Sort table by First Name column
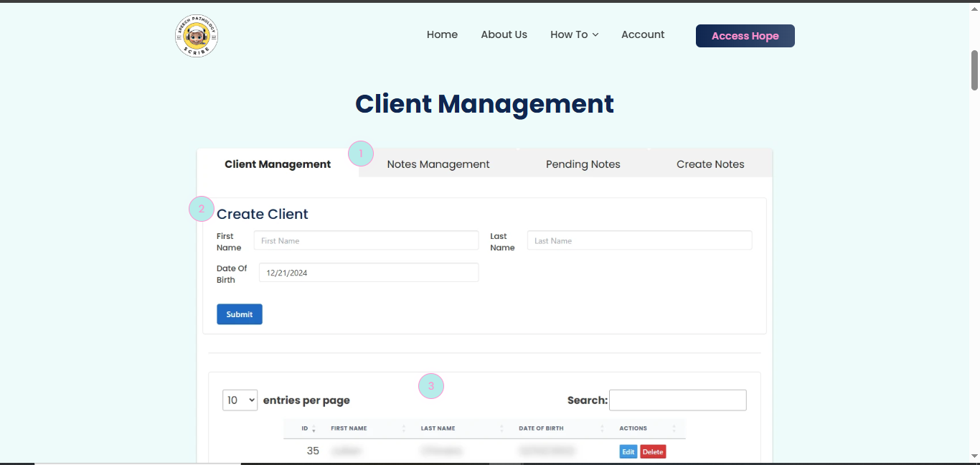 (x=349, y=428)
